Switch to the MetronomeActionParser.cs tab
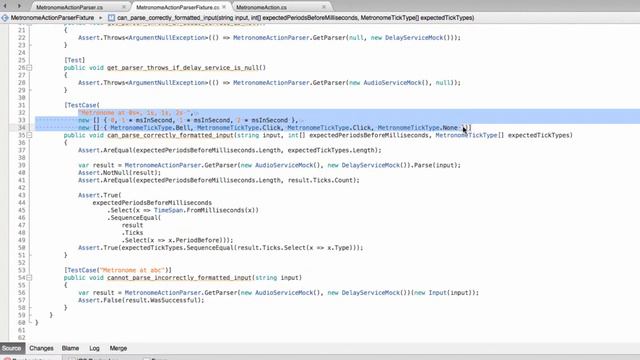640x360 pixels. [x=69, y=7]
